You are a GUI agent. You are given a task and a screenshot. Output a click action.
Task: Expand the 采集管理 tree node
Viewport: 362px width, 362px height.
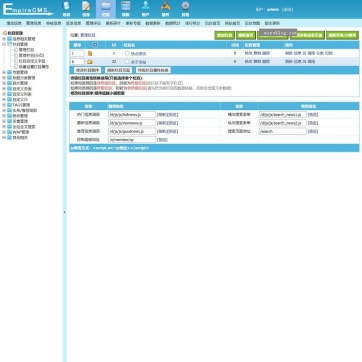[x=4, y=121]
